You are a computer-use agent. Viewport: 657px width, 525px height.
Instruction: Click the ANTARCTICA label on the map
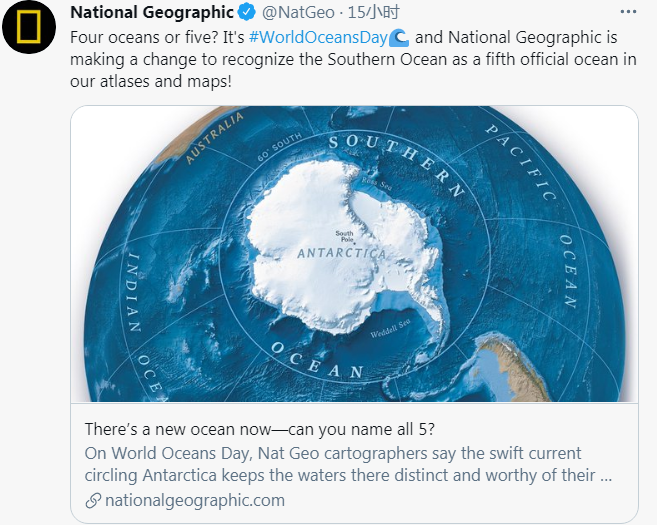(x=341, y=254)
